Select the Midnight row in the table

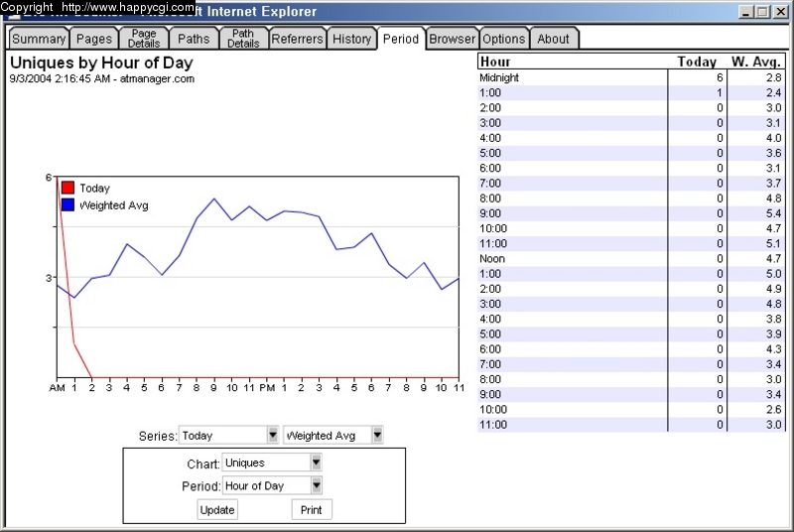coord(631,77)
